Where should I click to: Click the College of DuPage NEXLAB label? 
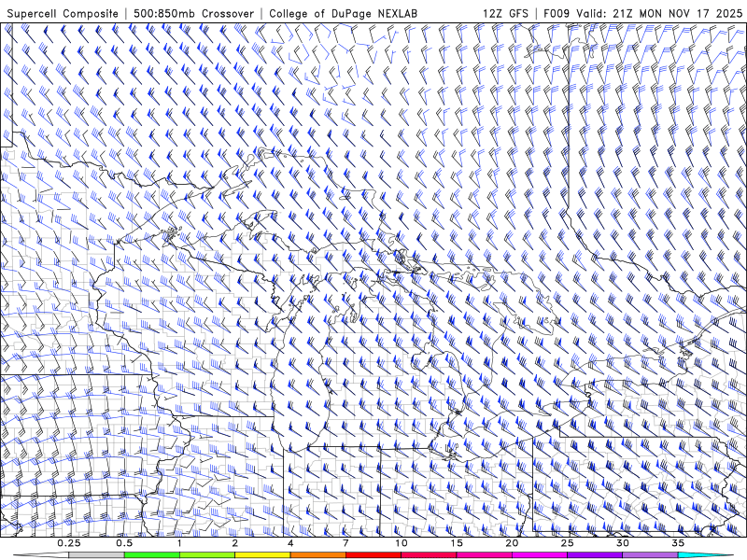(343, 14)
